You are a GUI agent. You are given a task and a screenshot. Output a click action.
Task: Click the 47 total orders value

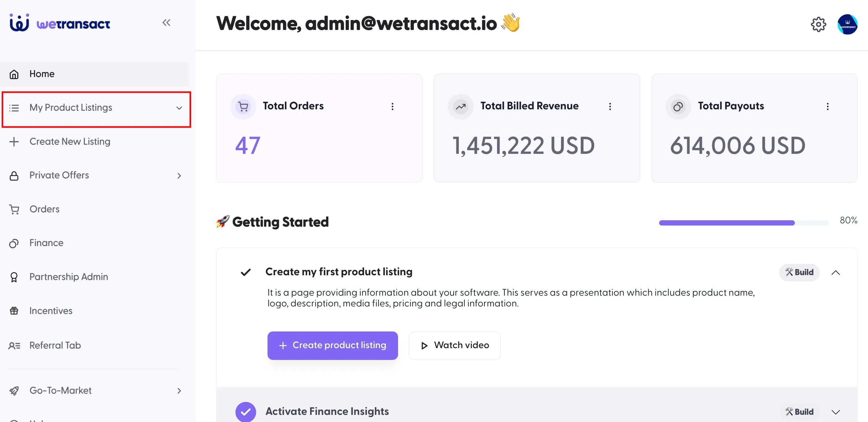[248, 146]
